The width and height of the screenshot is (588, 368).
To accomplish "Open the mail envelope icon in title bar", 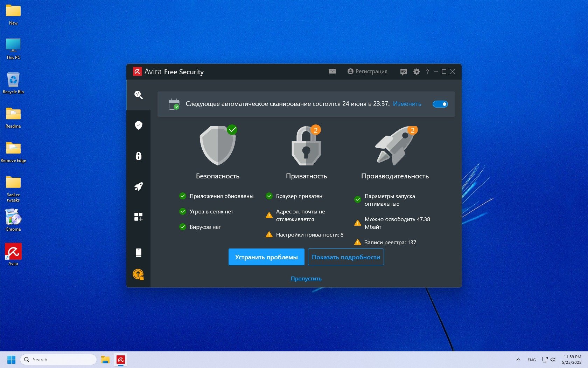I will (x=332, y=71).
